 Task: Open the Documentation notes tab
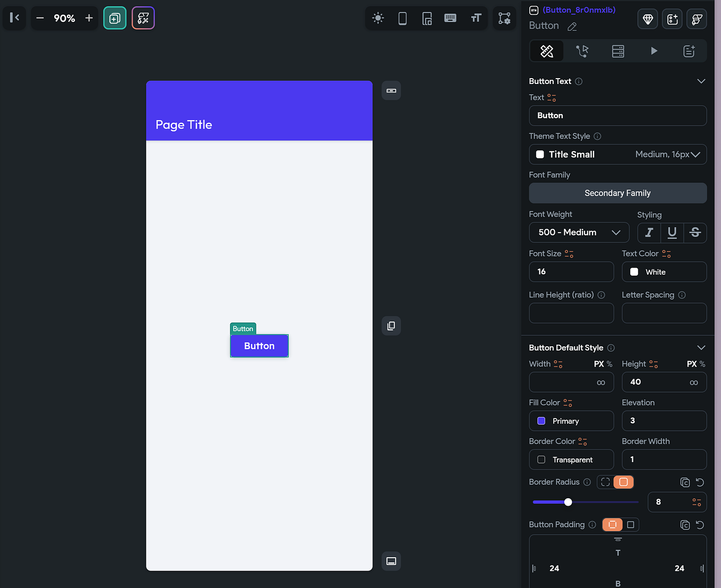tap(689, 51)
